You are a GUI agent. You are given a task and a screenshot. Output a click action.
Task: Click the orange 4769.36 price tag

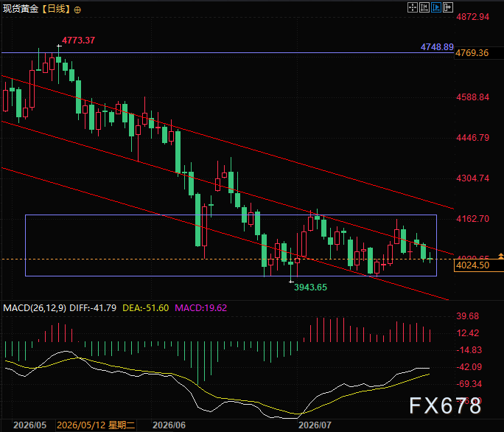pyautogui.click(x=472, y=53)
